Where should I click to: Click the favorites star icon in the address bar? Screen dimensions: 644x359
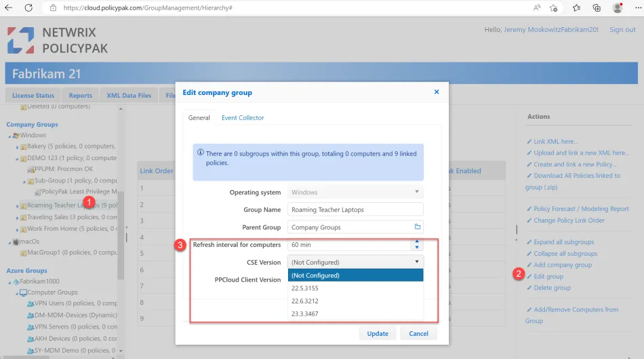(554, 8)
